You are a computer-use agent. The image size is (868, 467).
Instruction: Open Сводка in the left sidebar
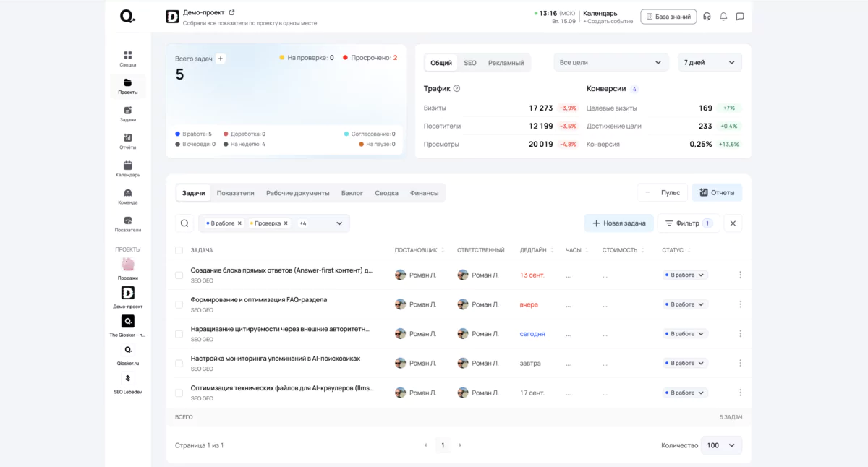click(128, 59)
